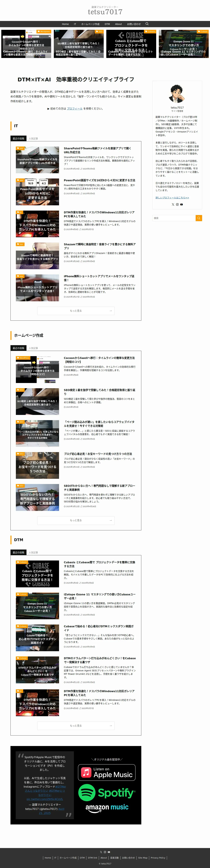210x868 pixels.
Task: Select 最近の投稿 tab in ホームページ作成 section
Action: point(18,348)
